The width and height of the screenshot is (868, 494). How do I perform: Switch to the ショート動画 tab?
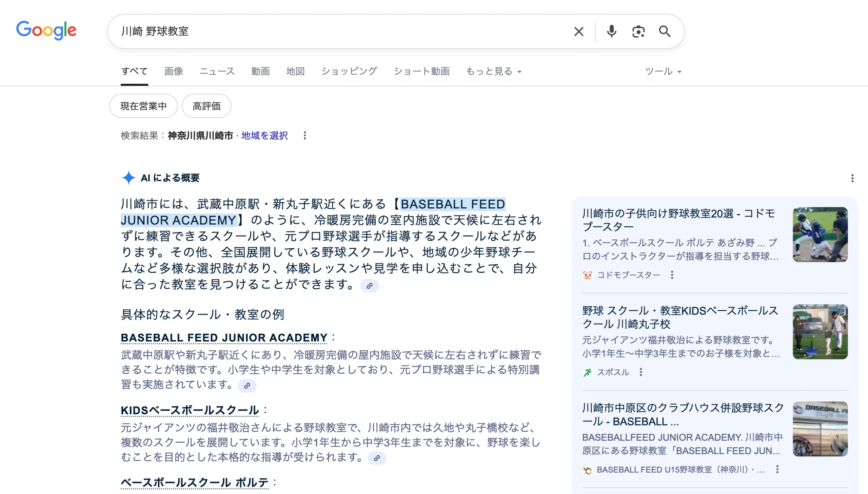tap(421, 71)
